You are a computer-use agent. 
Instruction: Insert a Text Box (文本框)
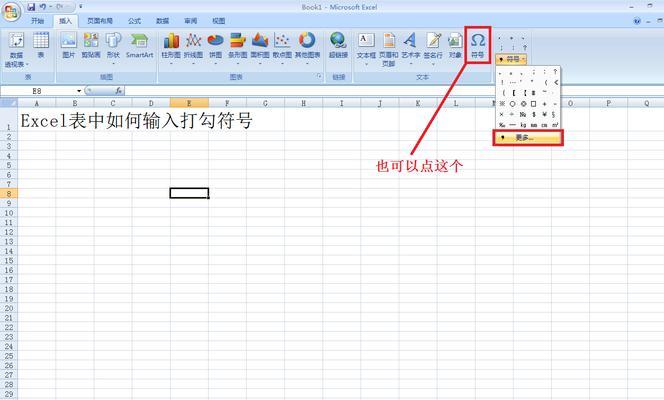tap(366, 49)
